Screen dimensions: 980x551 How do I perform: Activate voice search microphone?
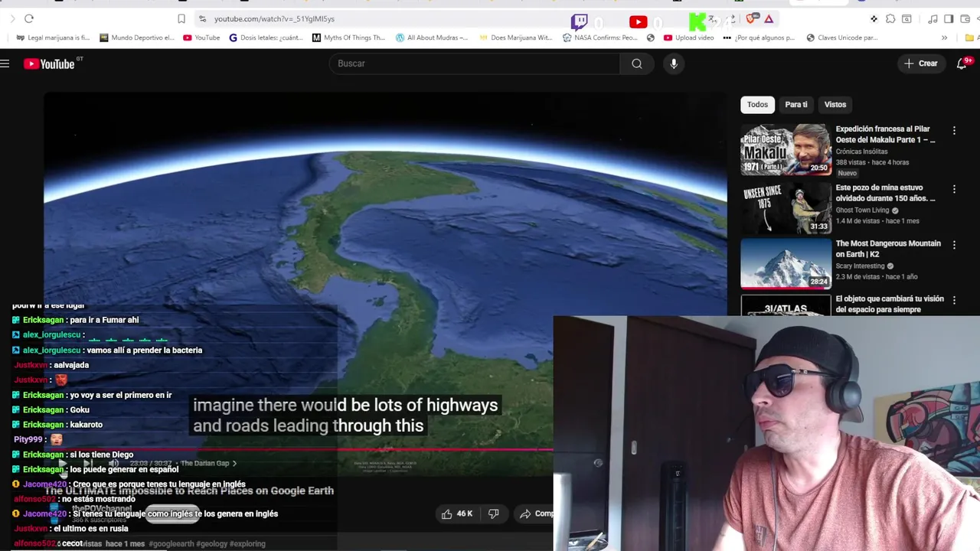coord(674,64)
